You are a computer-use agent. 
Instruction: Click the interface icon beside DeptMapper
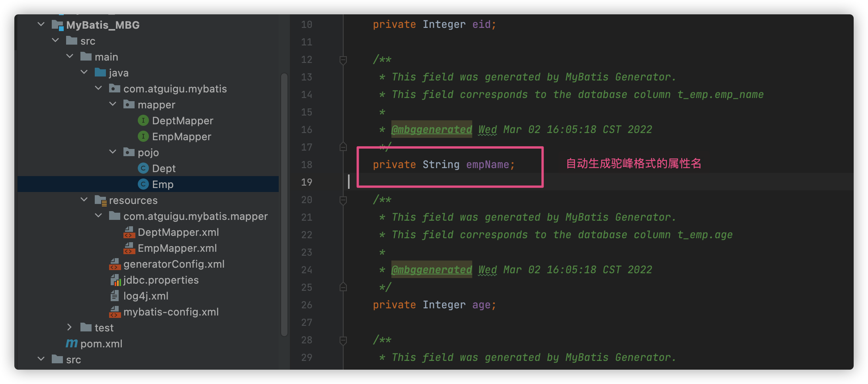point(143,120)
